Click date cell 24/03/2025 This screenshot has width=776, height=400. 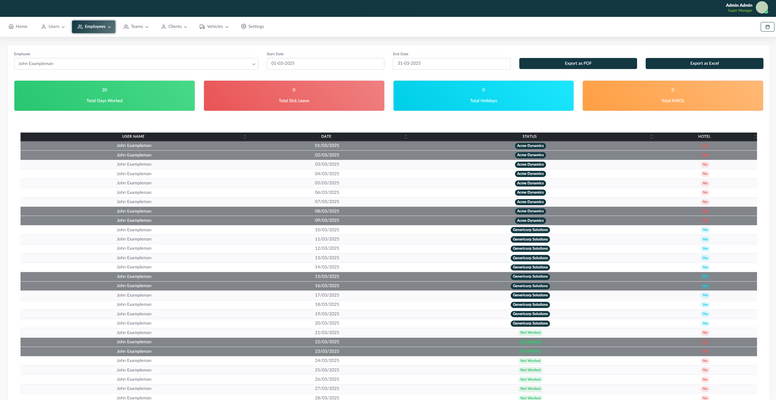(327, 361)
